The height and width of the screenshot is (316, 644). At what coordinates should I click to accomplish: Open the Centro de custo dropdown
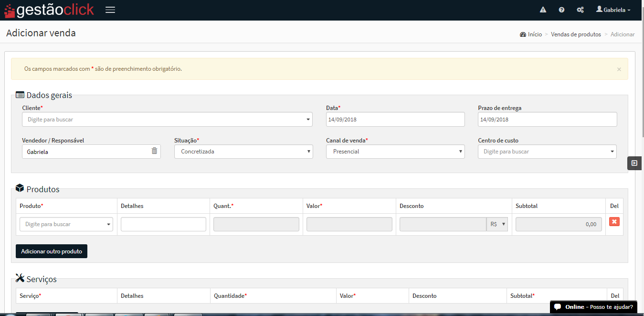coord(547,152)
